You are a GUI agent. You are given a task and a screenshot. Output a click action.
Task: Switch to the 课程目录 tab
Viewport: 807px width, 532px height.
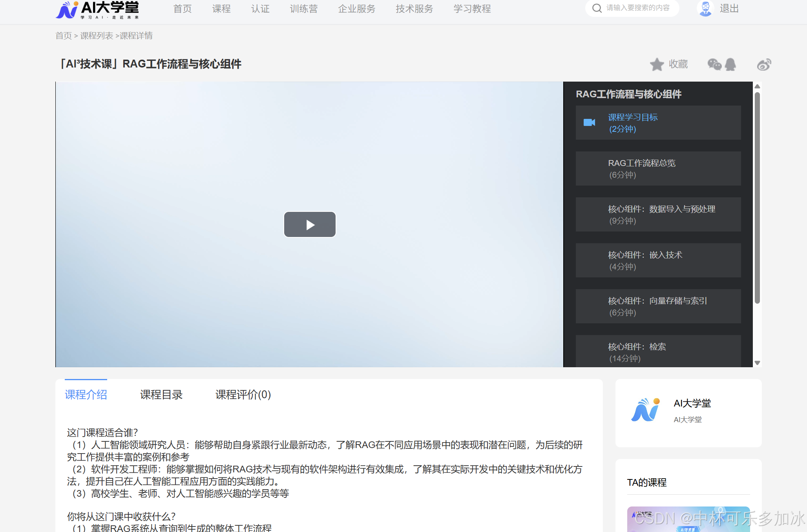(161, 395)
